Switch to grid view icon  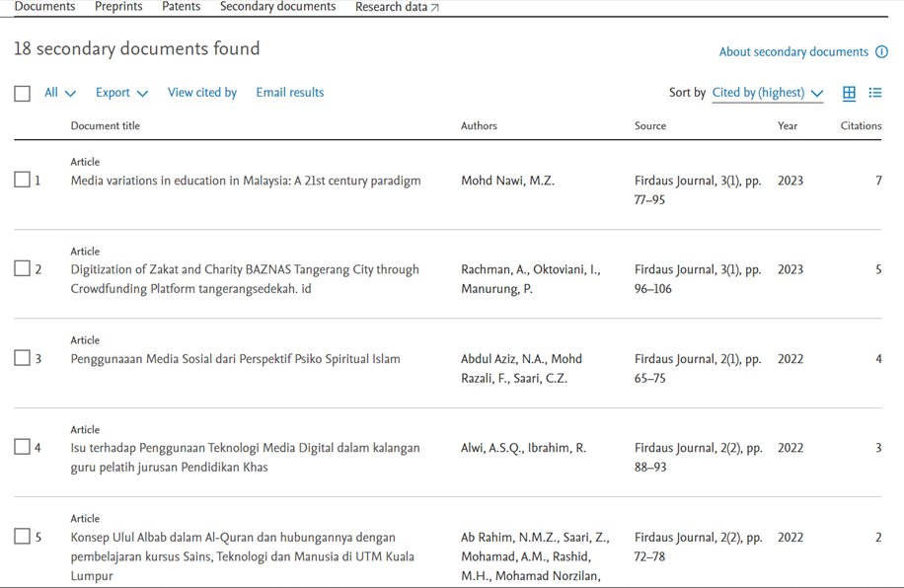[x=849, y=93]
